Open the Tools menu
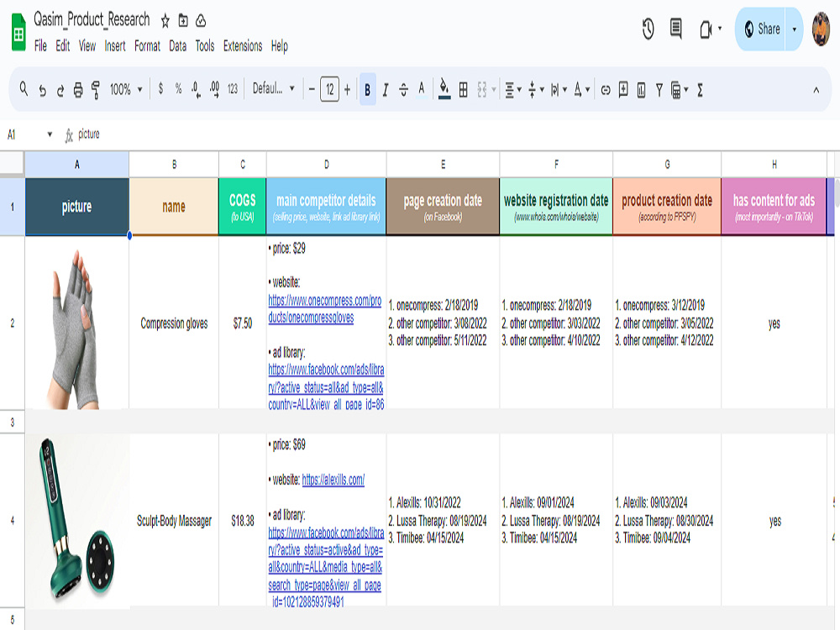The image size is (840, 630). 205,46
